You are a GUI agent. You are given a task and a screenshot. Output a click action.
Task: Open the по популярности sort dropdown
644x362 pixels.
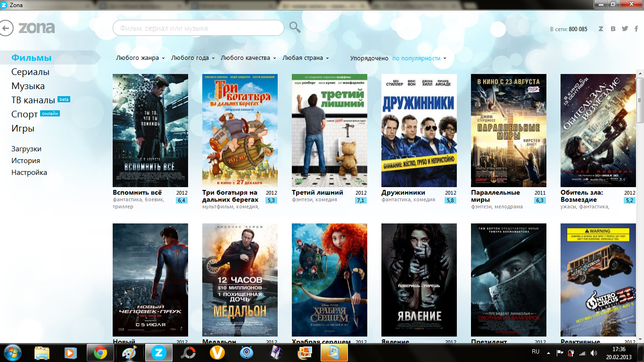[x=419, y=58]
